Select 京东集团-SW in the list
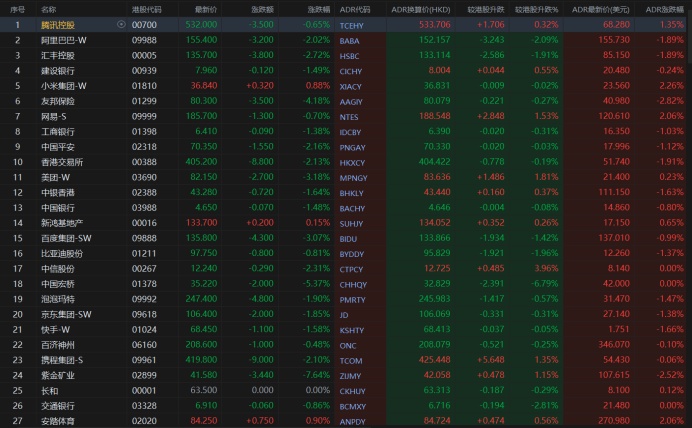Image resolution: width=692 pixels, height=428 pixels. pos(66,314)
